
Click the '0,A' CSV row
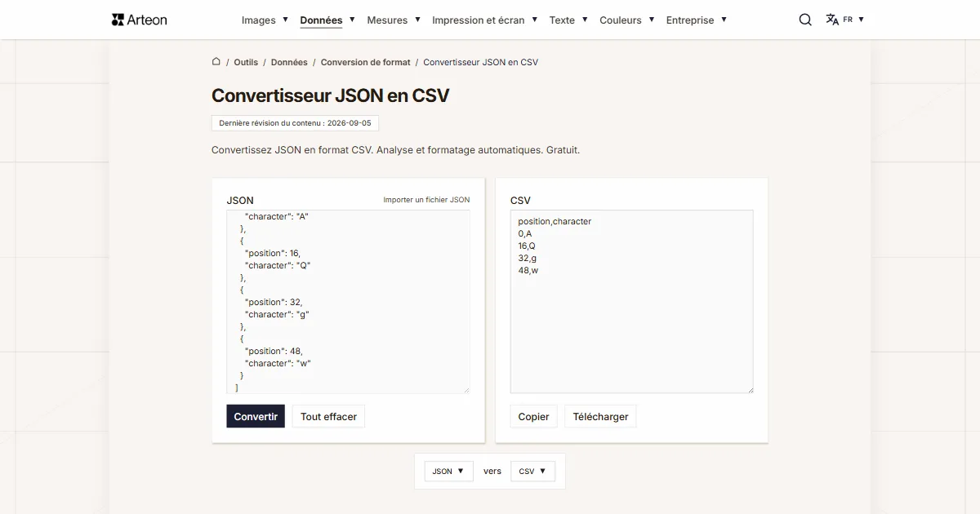525,233
